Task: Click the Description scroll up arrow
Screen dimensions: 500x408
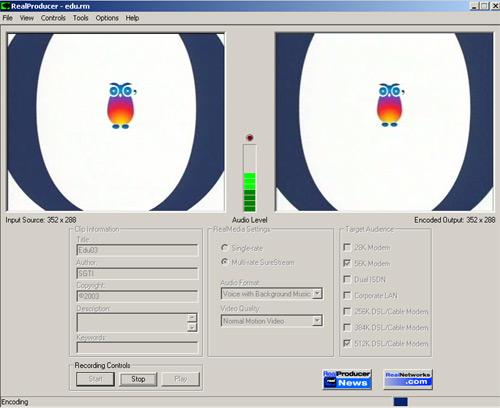Action: 192,317
